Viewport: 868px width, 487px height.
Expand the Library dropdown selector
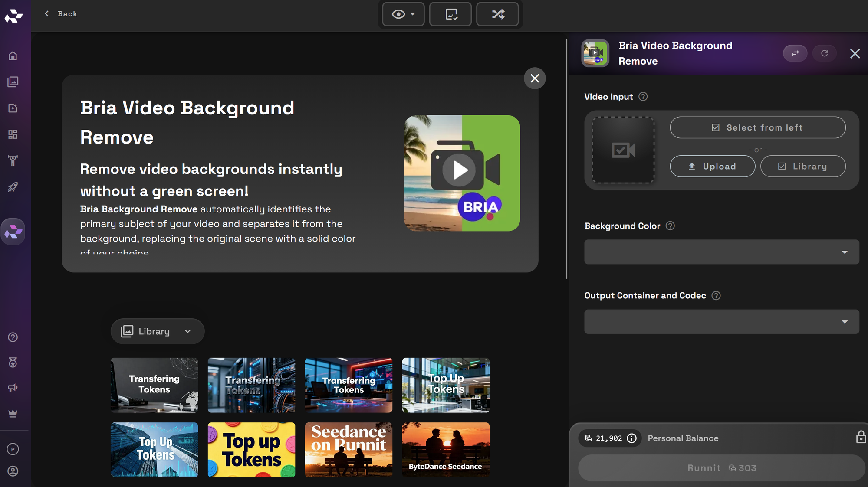(157, 331)
